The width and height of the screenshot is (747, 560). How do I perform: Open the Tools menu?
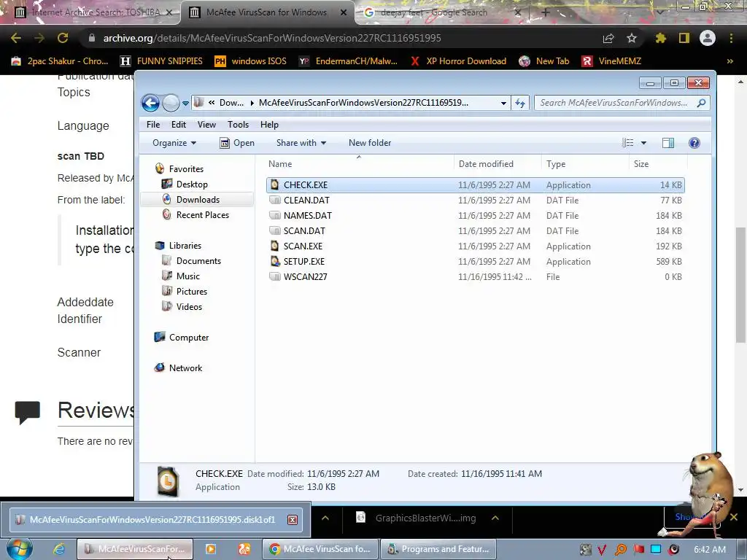click(x=238, y=124)
